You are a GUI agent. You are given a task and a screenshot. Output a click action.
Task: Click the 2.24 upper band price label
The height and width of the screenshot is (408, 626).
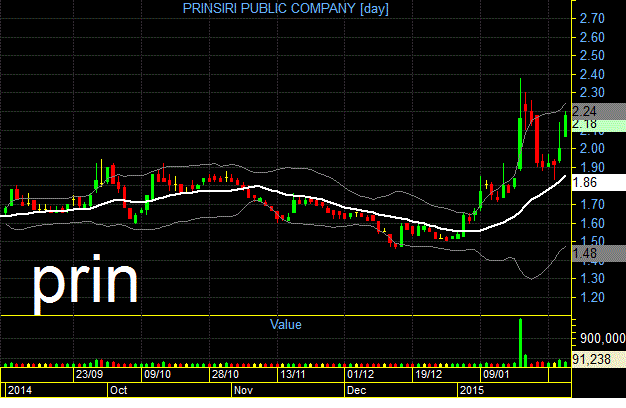[598, 111]
